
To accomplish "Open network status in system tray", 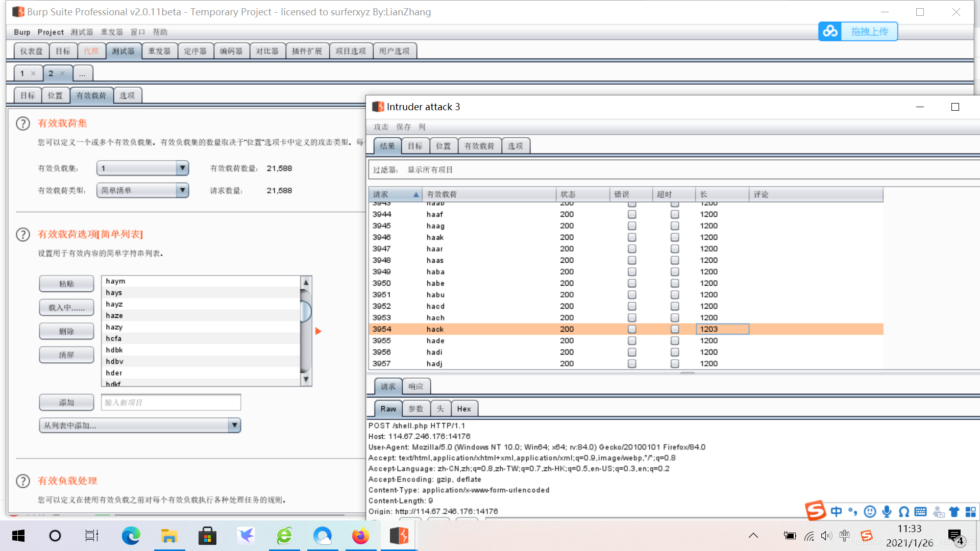I will [x=809, y=536].
